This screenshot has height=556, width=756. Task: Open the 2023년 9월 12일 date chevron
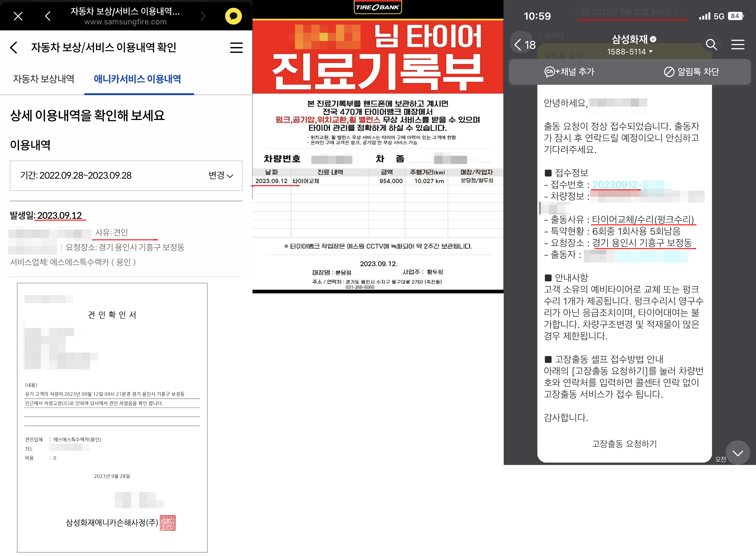(x=676, y=12)
